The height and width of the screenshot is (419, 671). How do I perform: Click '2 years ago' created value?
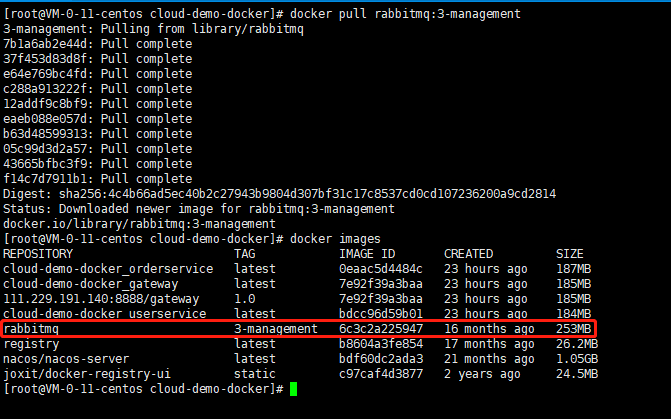(482, 374)
